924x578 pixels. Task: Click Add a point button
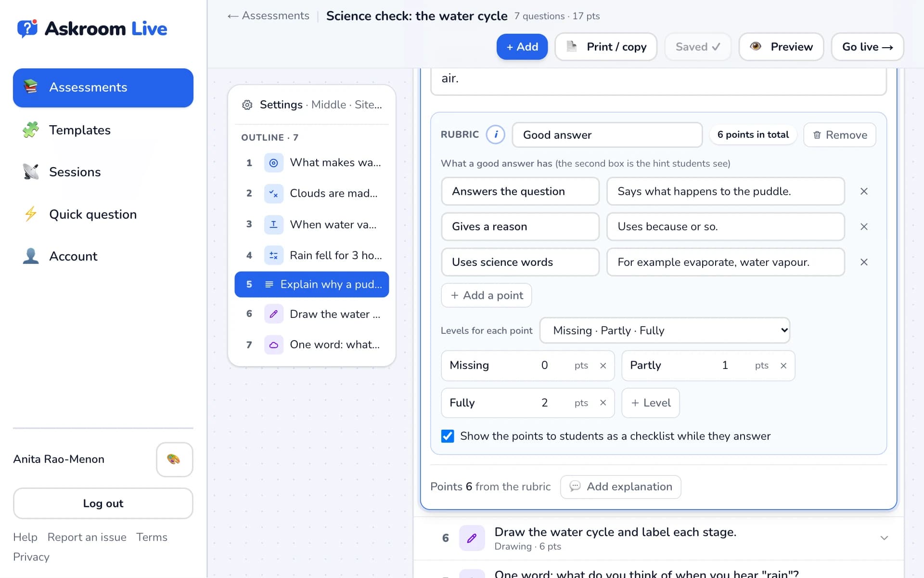click(487, 295)
